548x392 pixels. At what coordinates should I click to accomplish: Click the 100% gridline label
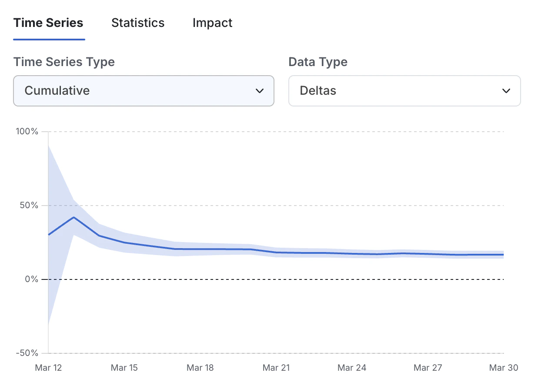(26, 131)
